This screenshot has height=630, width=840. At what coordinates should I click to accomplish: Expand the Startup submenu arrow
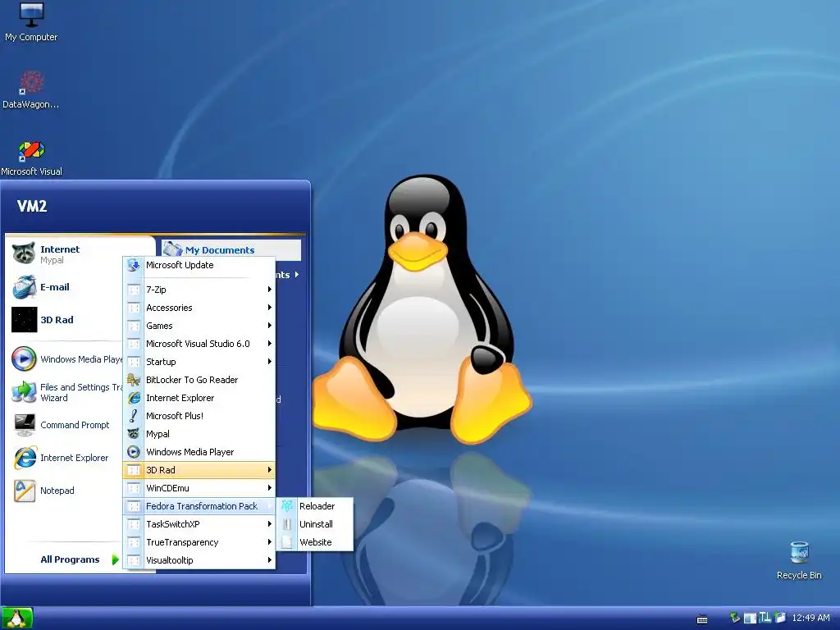tap(269, 362)
